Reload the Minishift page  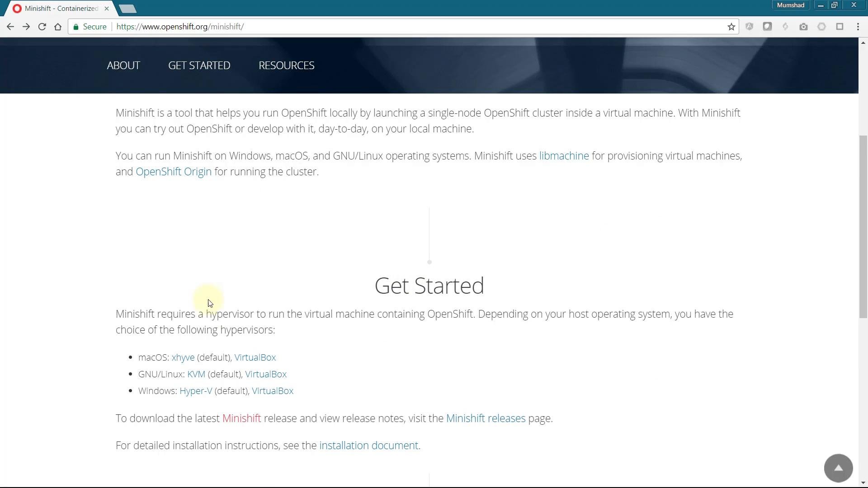42,27
